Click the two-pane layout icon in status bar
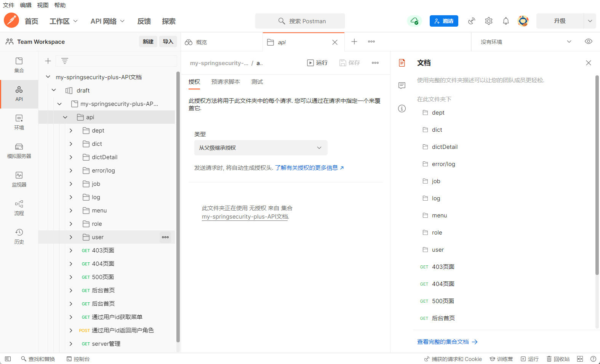 (580, 359)
